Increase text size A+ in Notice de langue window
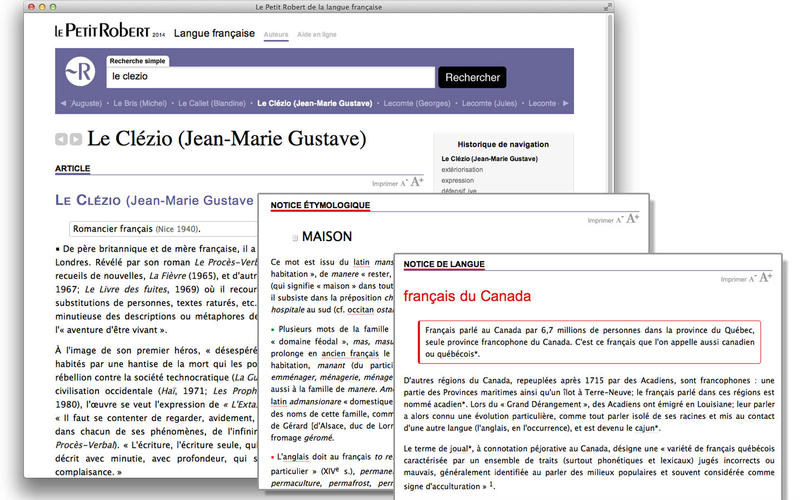Image resolution: width=800 pixels, height=500 pixels. tap(766, 278)
